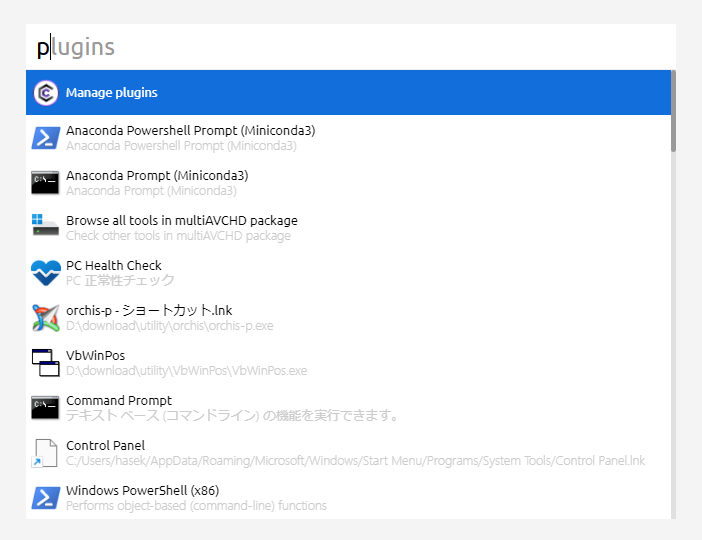Select Browse all tools in multiAVCHD package

coord(182,220)
